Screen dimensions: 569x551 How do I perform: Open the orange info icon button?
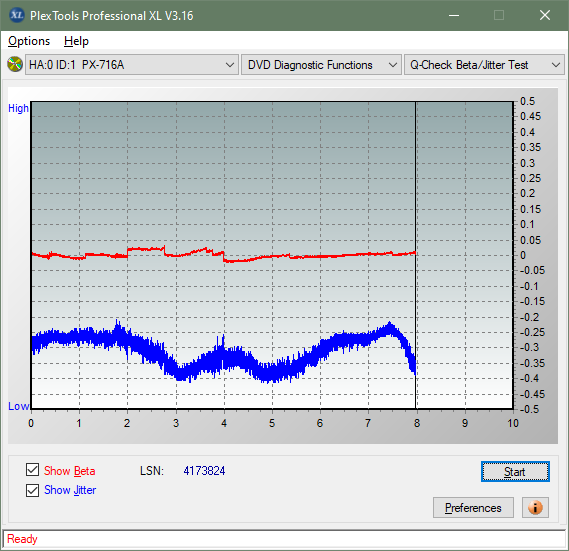535,507
